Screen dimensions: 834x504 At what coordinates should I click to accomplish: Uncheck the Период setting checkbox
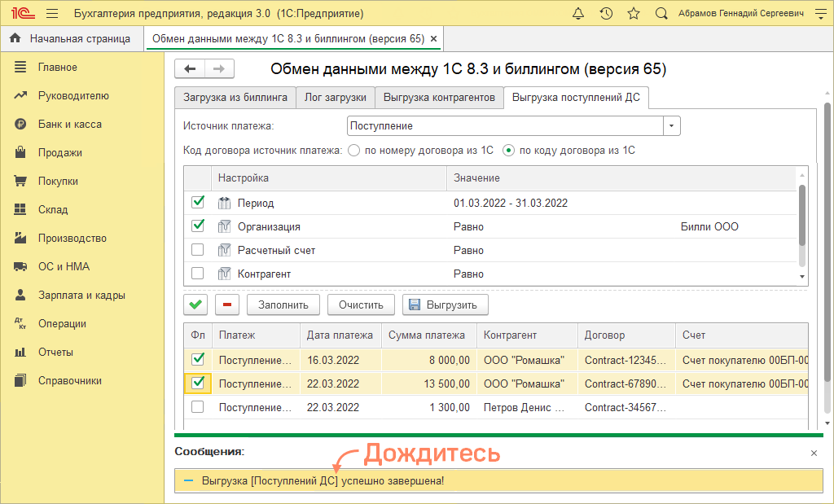tap(197, 203)
